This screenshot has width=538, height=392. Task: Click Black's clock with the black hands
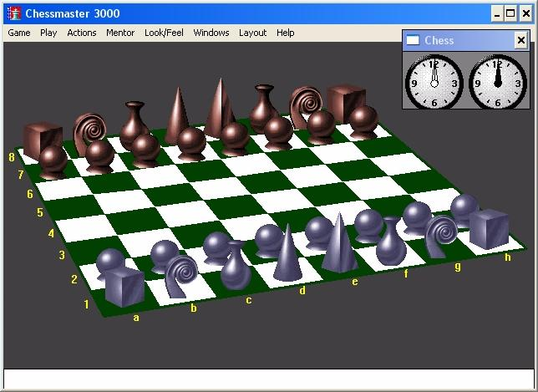(x=497, y=83)
